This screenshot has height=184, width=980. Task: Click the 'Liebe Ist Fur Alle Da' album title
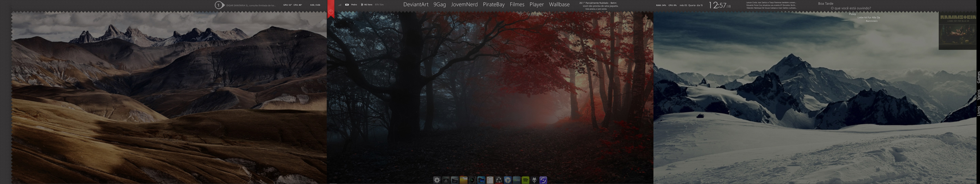869,18
